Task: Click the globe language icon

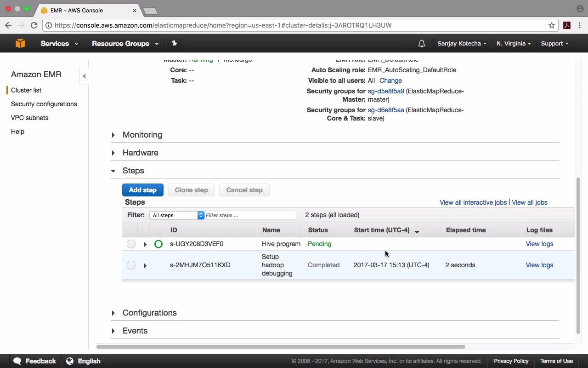Action: point(70,361)
